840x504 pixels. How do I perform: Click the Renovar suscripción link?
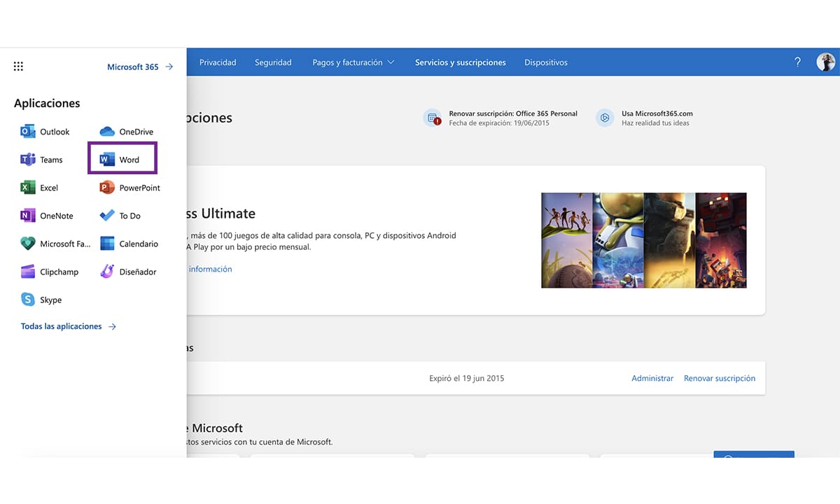click(720, 378)
